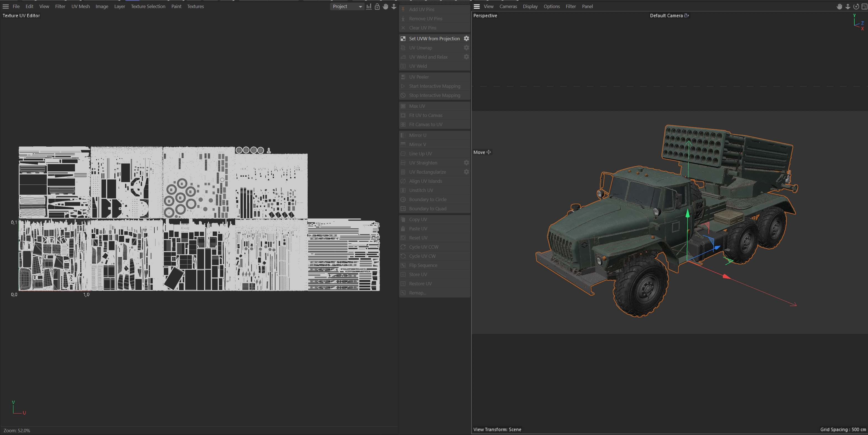Toggle the viewport maximize layout icon
Image resolution: width=868 pixels, height=435 pixels.
(x=864, y=6)
